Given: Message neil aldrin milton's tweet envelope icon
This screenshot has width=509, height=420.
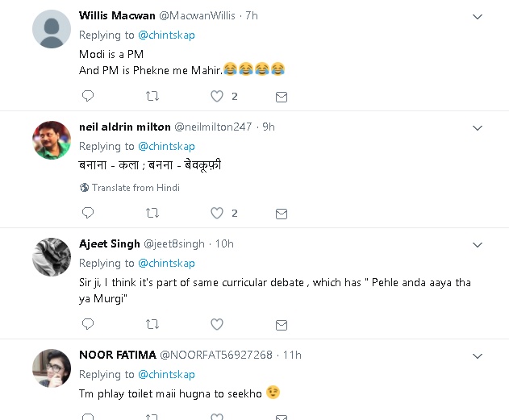Looking at the screenshot, I should [282, 214].
